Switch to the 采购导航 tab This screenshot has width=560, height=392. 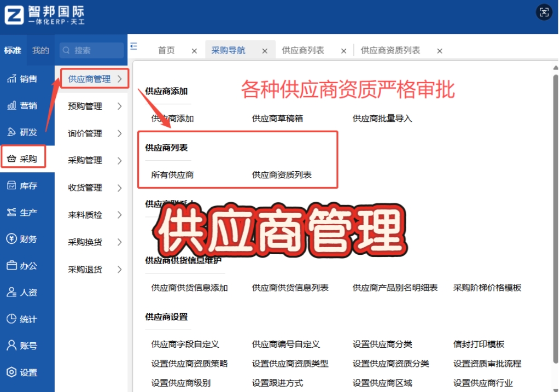(x=228, y=50)
